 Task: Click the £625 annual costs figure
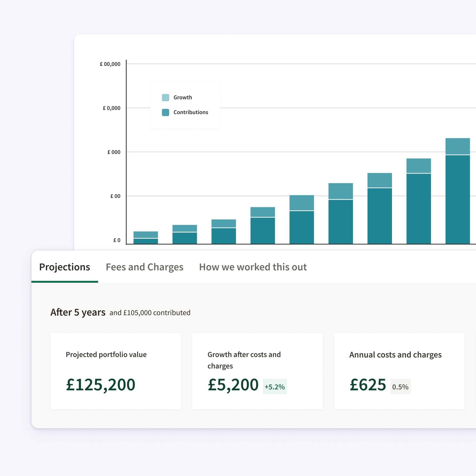click(x=368, y=385)
